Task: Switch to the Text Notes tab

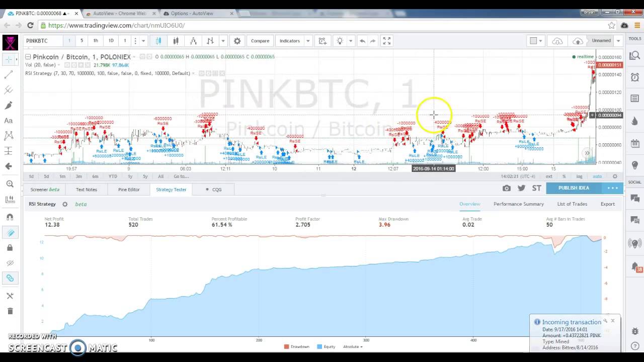Action: (x=86, y=190)
